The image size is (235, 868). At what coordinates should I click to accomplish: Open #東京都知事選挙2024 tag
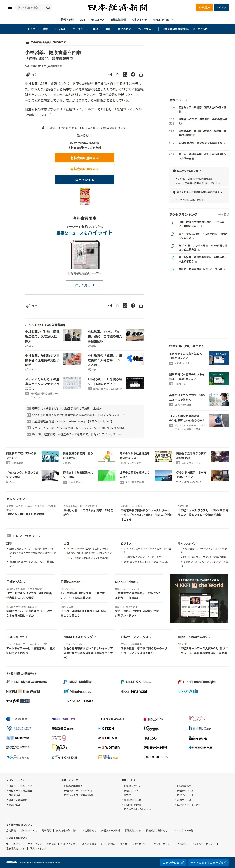(x=176, y=29)
